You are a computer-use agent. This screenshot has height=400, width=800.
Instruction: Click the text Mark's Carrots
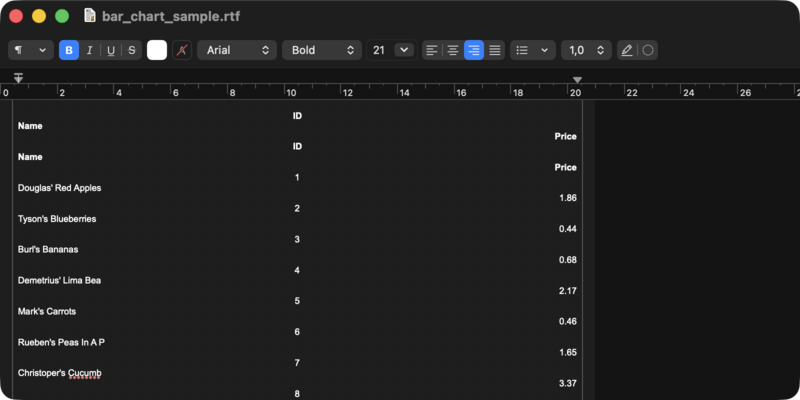47,311
